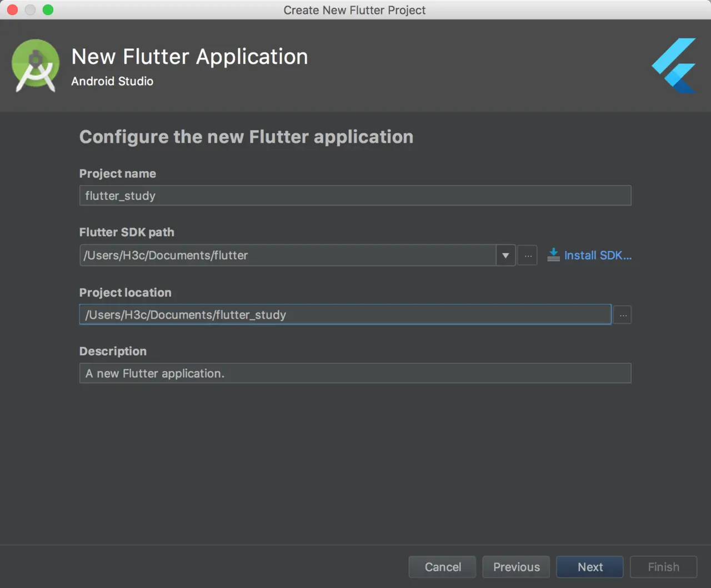Click the Create New Flutter Project title bar
The image size is (711, 588).
click(355, 10)
